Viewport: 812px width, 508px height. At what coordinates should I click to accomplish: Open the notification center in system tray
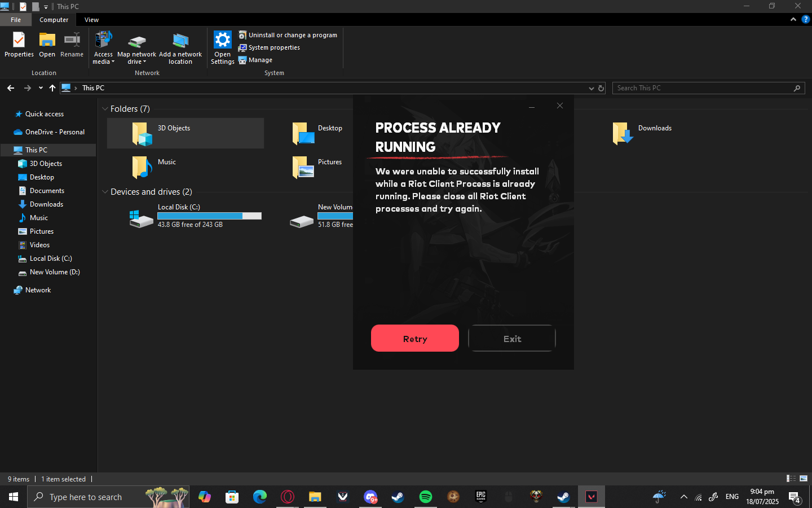(x=795, y=497)
